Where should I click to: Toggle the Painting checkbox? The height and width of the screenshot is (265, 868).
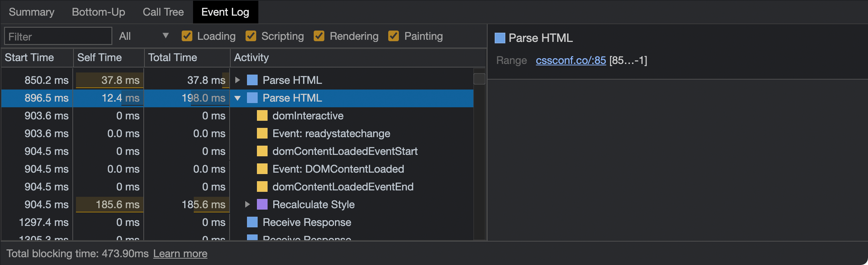point(394,36)
